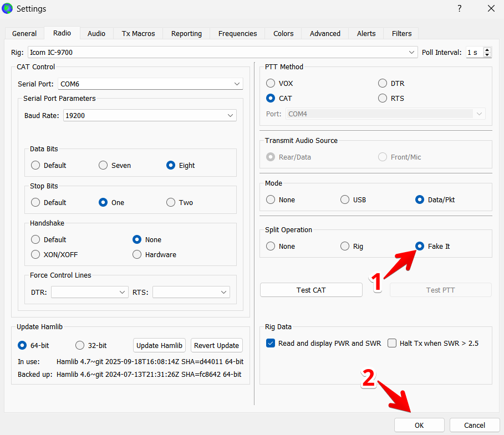The height and width of the screenshot is (435, 504).
Task: Choose USB mode radio button
Action: tap(345, 199)
